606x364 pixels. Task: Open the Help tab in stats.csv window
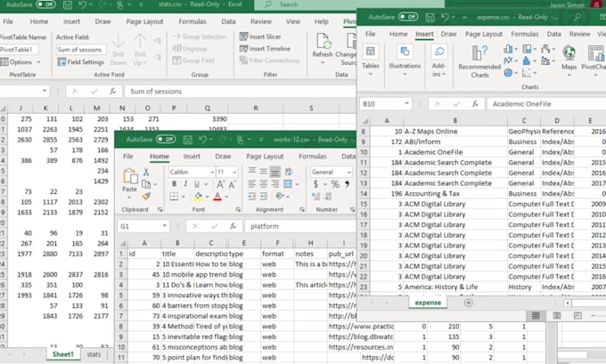point(321,21)
